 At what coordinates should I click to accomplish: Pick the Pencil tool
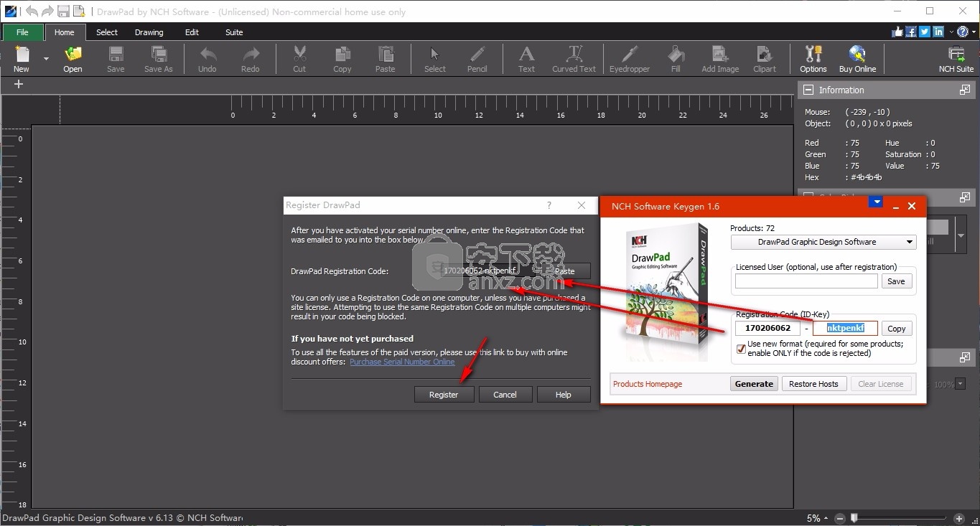pos(477,59)
